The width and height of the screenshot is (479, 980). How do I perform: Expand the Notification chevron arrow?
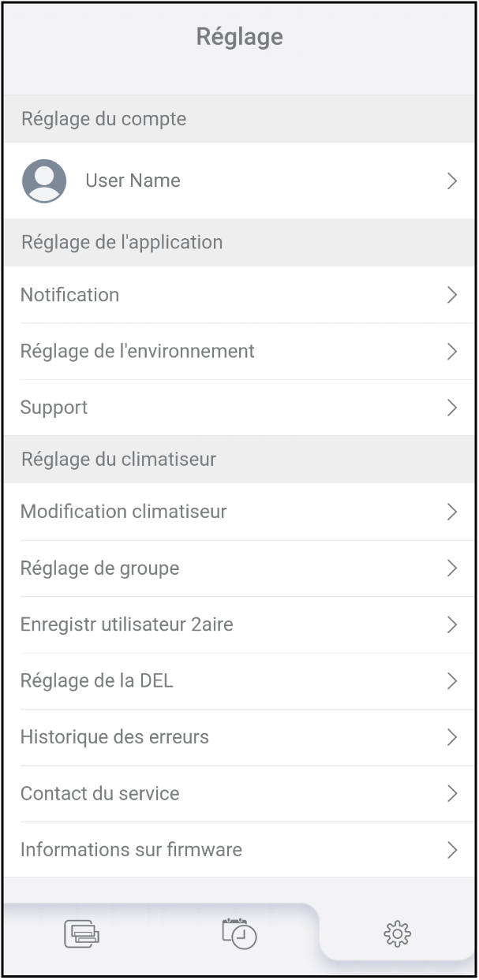[x=452, y=295]
